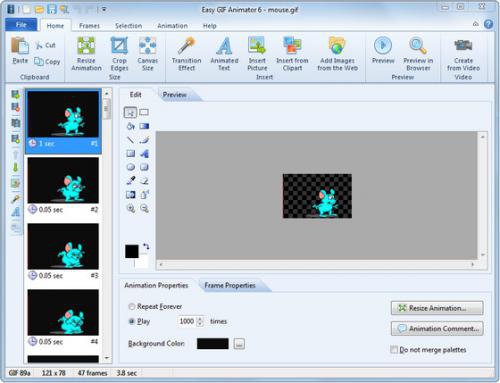Click the black foreground color swatch
This screenshot has width=500, height=383.
pos(132,251)
